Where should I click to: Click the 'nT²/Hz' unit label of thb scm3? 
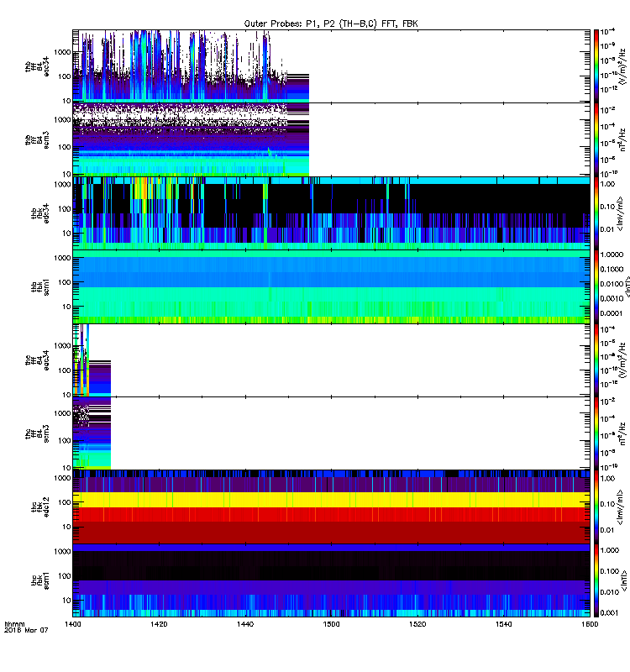[x=622, y=139]
